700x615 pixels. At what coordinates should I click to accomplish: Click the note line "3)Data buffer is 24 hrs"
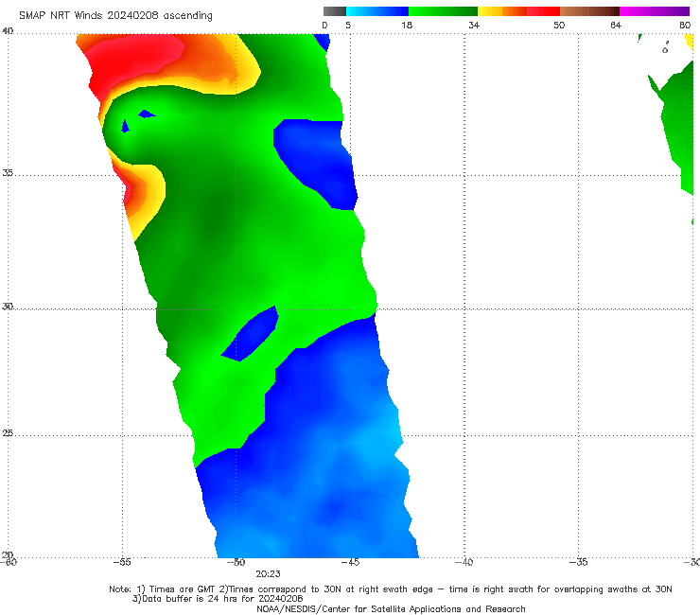point(218,599)
